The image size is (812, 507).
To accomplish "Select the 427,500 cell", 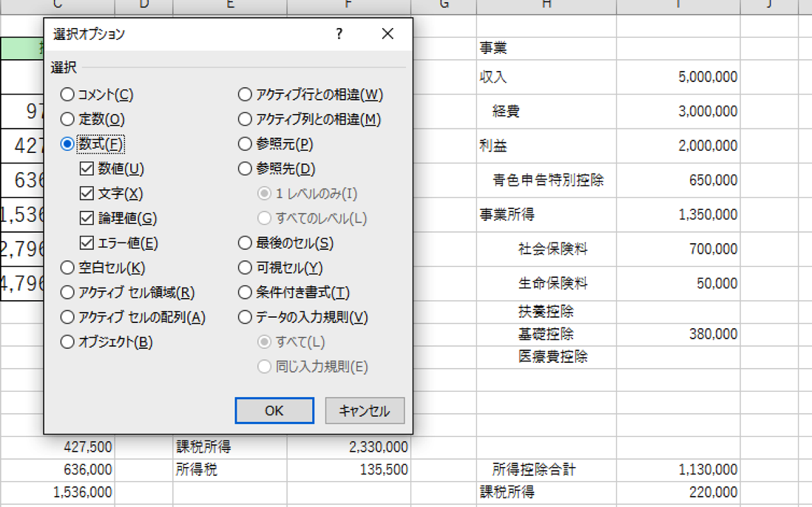I will tap(58, 447).
